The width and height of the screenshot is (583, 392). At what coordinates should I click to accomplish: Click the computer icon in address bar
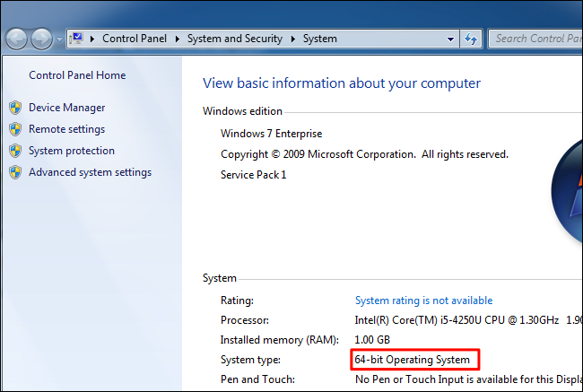click(76, 39)
